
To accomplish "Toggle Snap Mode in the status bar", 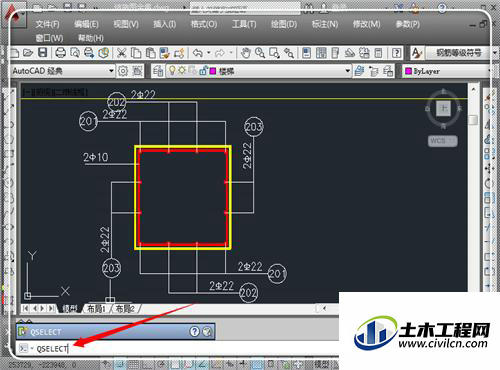I will [120, 364].
